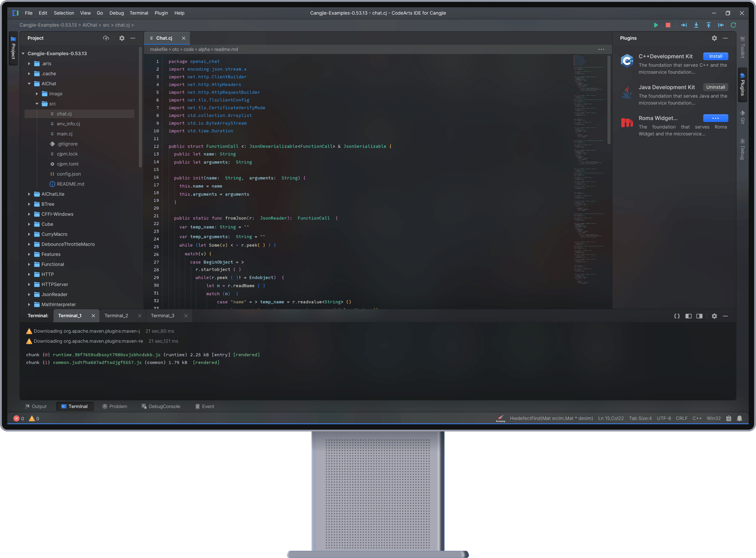This screenshot has height=558, width=756.
Task: Expand the AIChatLite folder
Action: point(29,194)
